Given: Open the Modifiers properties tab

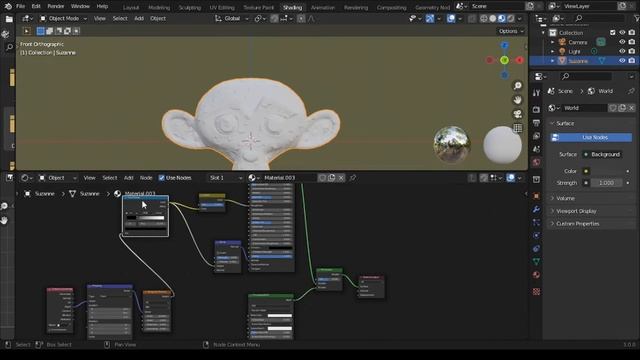Looking at the screenshot, I should coord(536,209).
